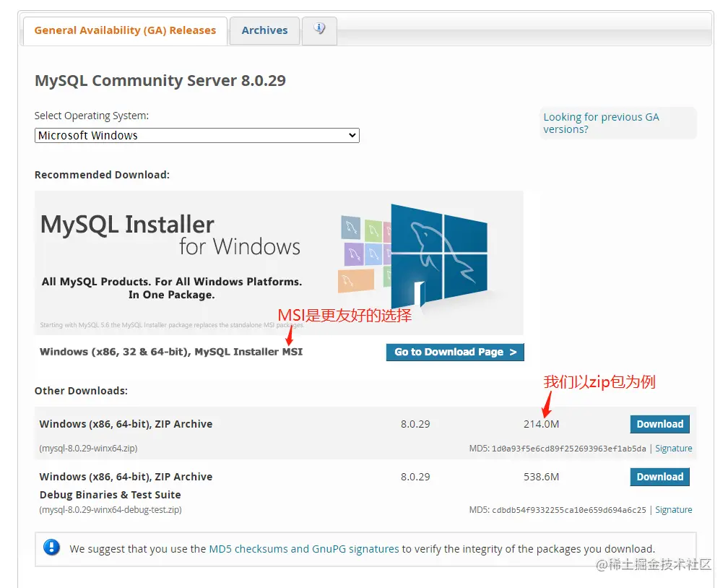This screenshot has width=728, height=588.
Task: Open the General Availability (GA) Releases tab
Action: coord(125,30)
